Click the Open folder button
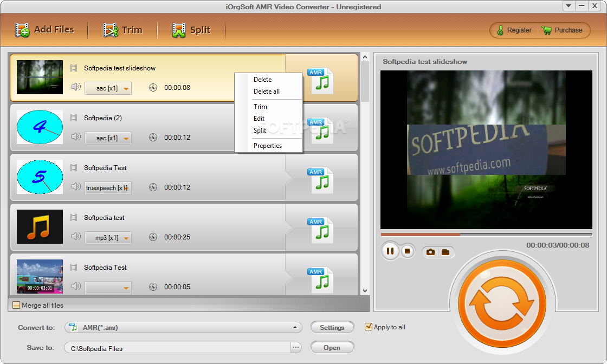 tap(332, 348)
